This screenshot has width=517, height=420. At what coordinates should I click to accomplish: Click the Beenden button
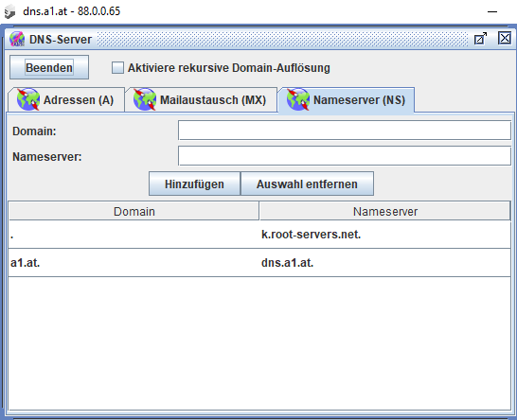pos(49,67)
